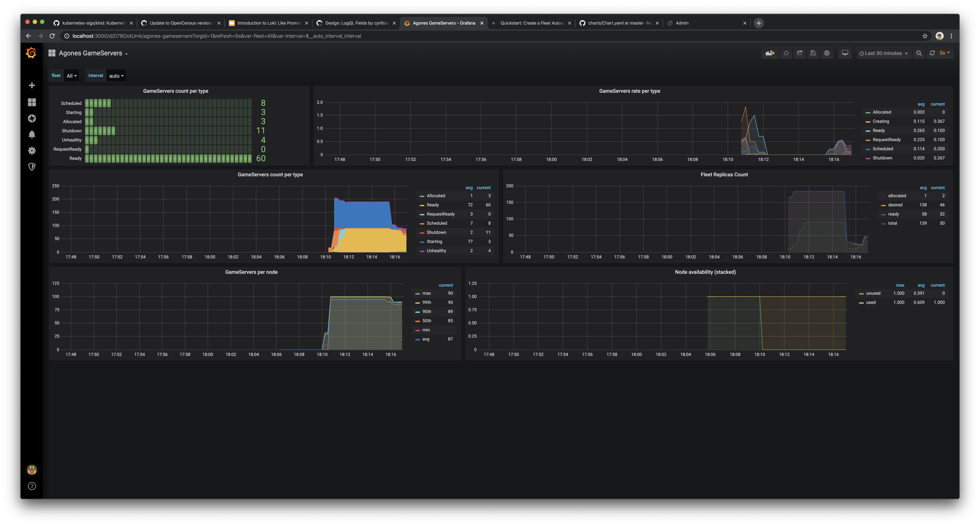Go back with browser back arrow
The height and width of the screenshot is (526, 980).
pos(29,36)
